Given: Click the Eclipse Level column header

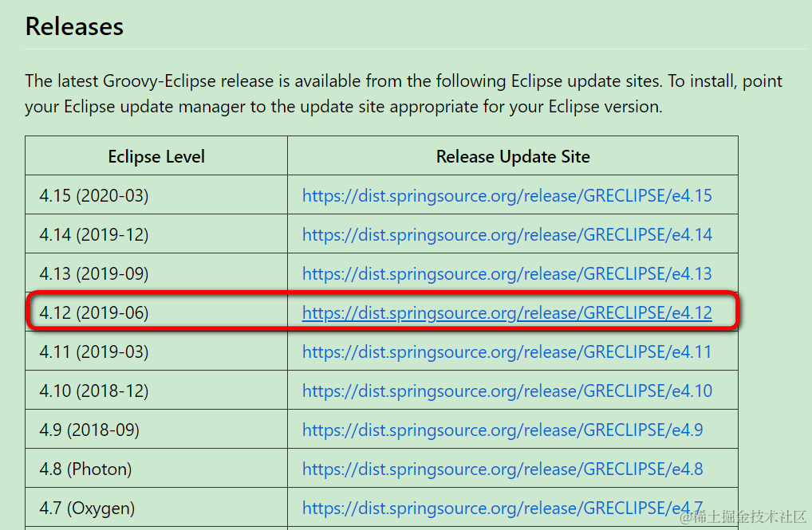Looking at the screenshot, I should (x=156, y=156).
